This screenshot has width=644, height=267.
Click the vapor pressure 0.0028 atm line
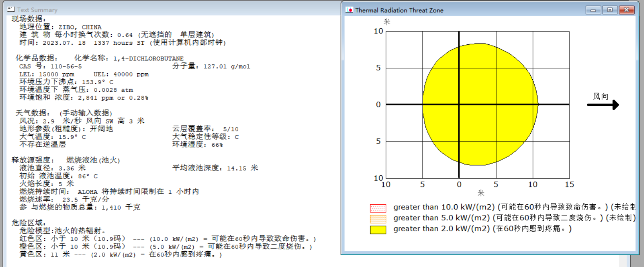point(76,90)
